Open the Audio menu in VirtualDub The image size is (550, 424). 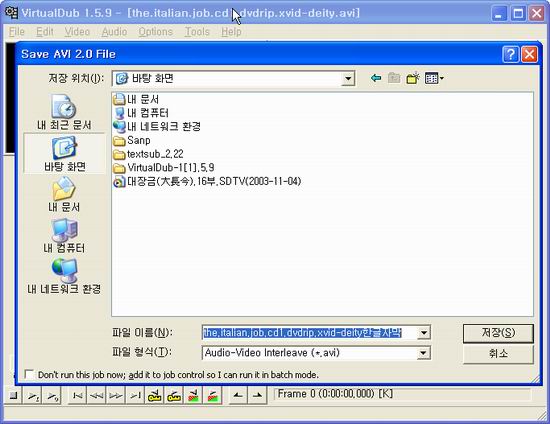point(114,32)
